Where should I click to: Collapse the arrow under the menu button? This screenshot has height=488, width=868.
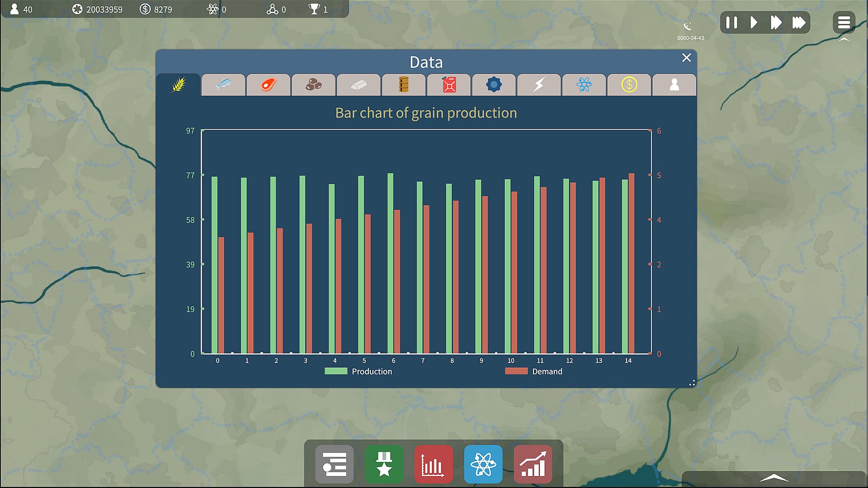844,40
